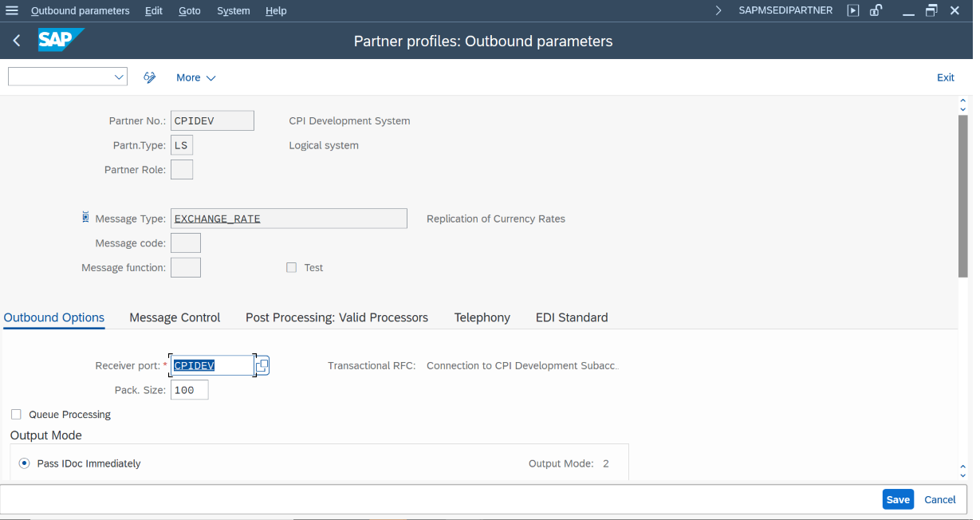Click the lock session icon in title bar
This screenshot has height=520, width=980.
876,10
